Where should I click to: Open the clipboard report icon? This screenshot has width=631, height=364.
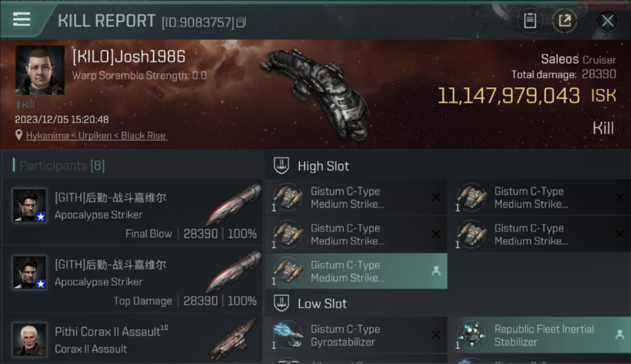coord(530,20)
